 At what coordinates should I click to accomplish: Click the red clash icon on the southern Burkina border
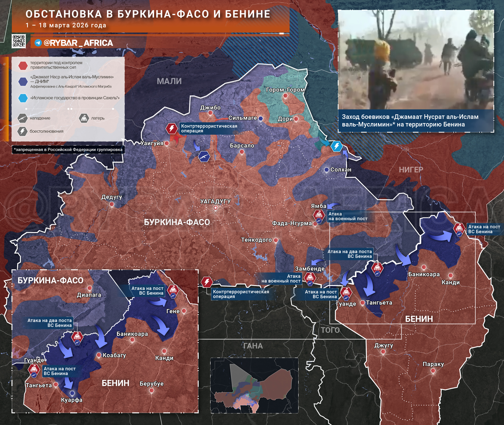[207, 282]
